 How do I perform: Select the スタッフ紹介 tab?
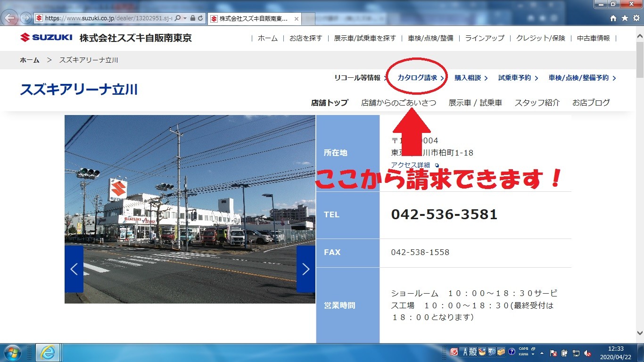pyautogui.click(x=537, y=102)
